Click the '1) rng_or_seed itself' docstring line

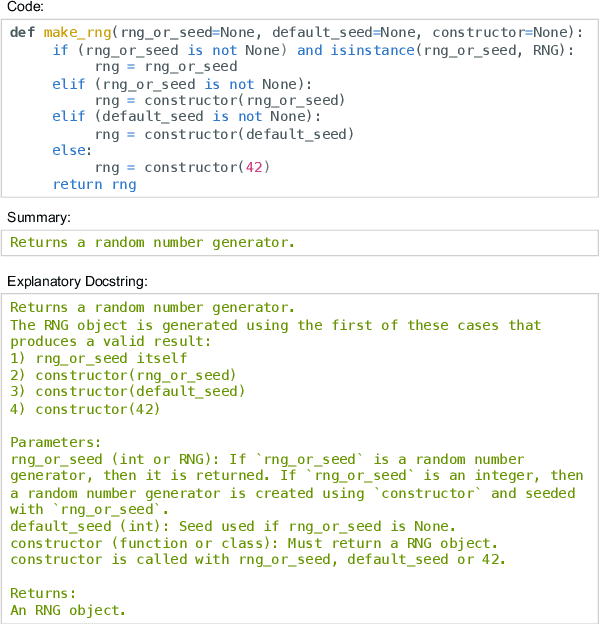pos(98,358)
